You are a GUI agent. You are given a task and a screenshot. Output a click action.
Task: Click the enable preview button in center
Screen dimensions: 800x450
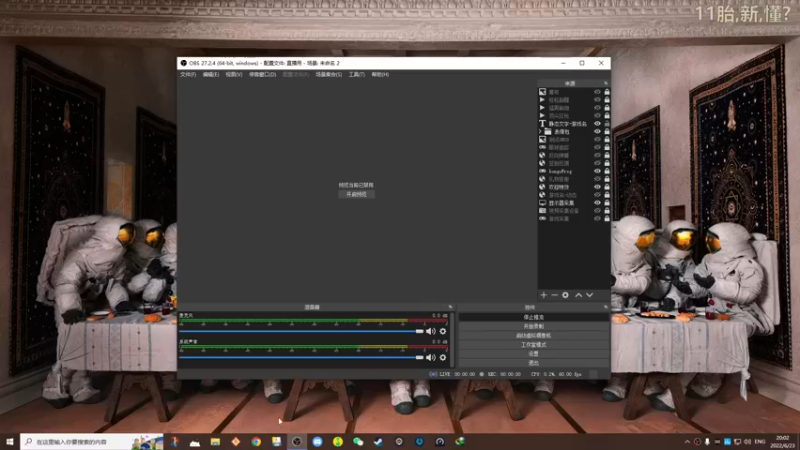356,194
